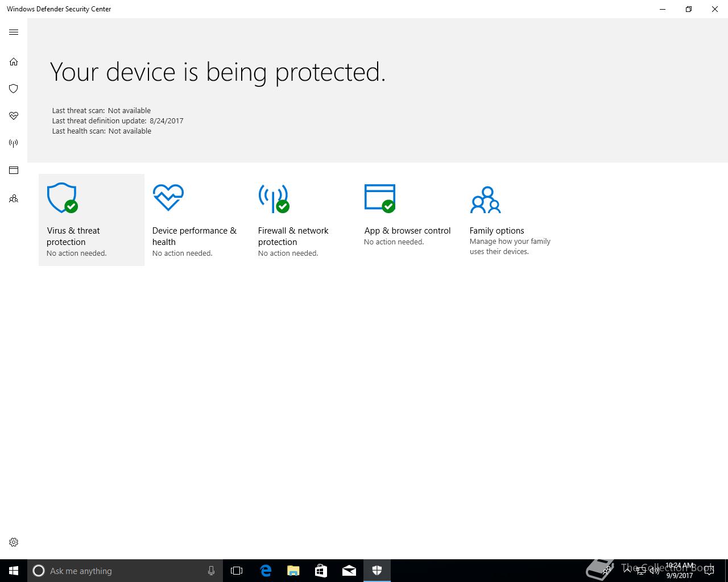
Task: Select the 'Last threat scan: Not available' text
Action: point(101,111)
